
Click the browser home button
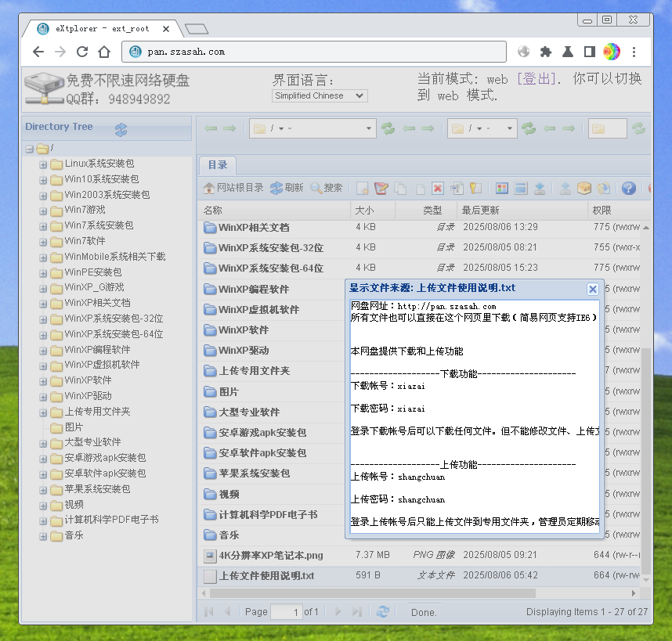pos(104,52)
